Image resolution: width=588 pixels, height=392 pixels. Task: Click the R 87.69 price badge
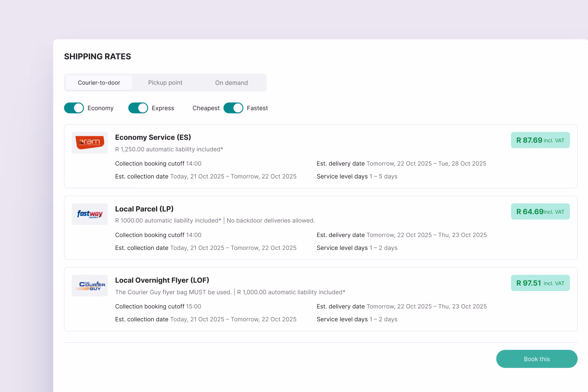(540, 140)
